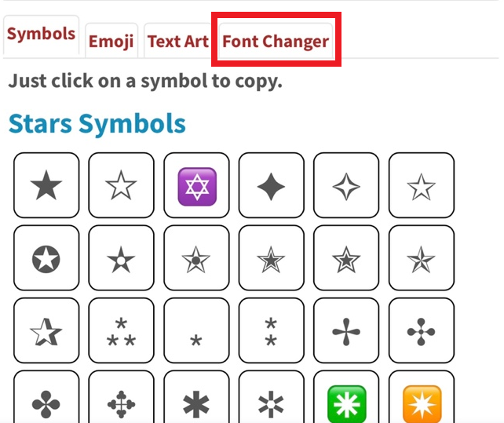Switch to the Emoji tab
The height and width of the screenshot is (423, 504).
(111, 41)
